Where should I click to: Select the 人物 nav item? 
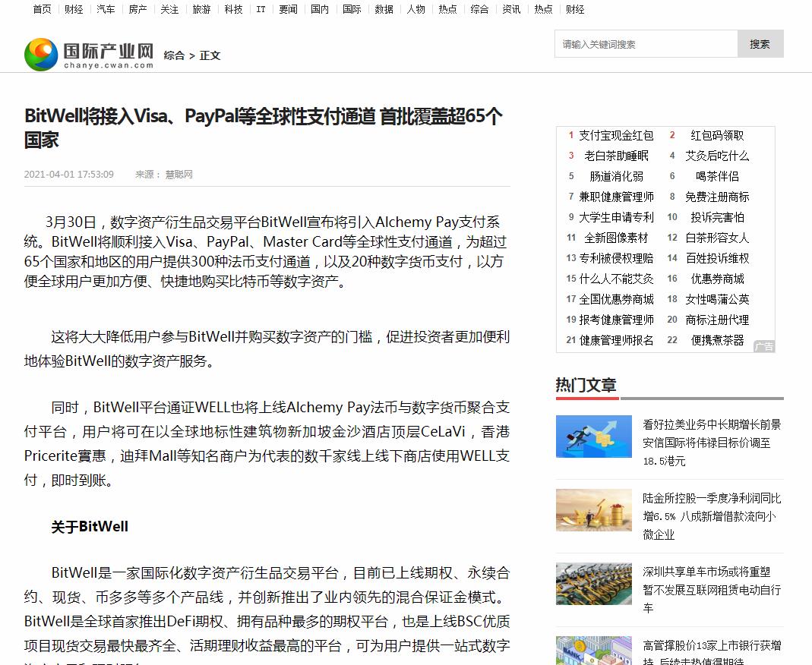click(415, 9)
